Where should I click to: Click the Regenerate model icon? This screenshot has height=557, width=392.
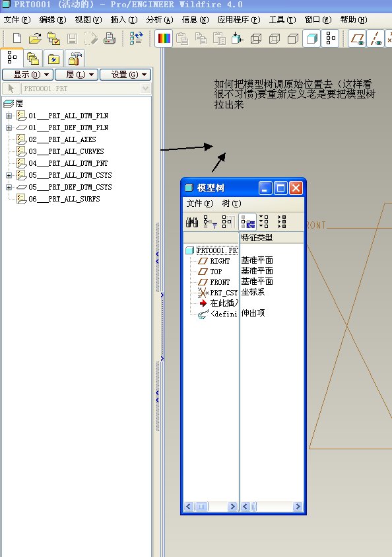coord(136,38)
